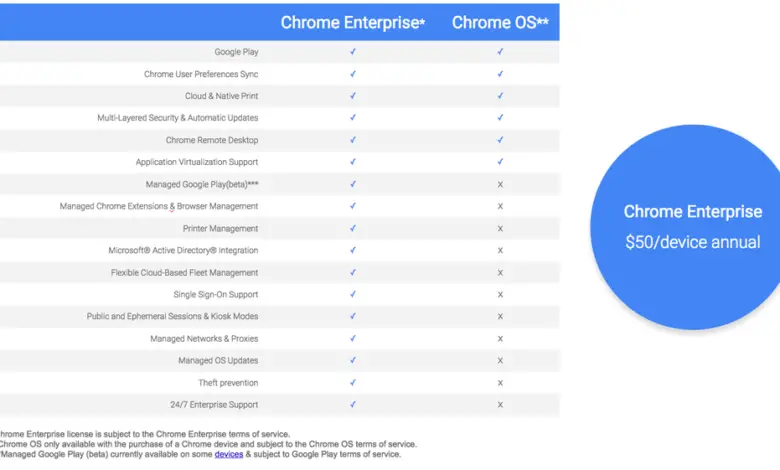This screenshot has width=780, height=470.
Task: Click the Multi-Layered Security & Automatic Updates label
Action: (x=177, y=118)
